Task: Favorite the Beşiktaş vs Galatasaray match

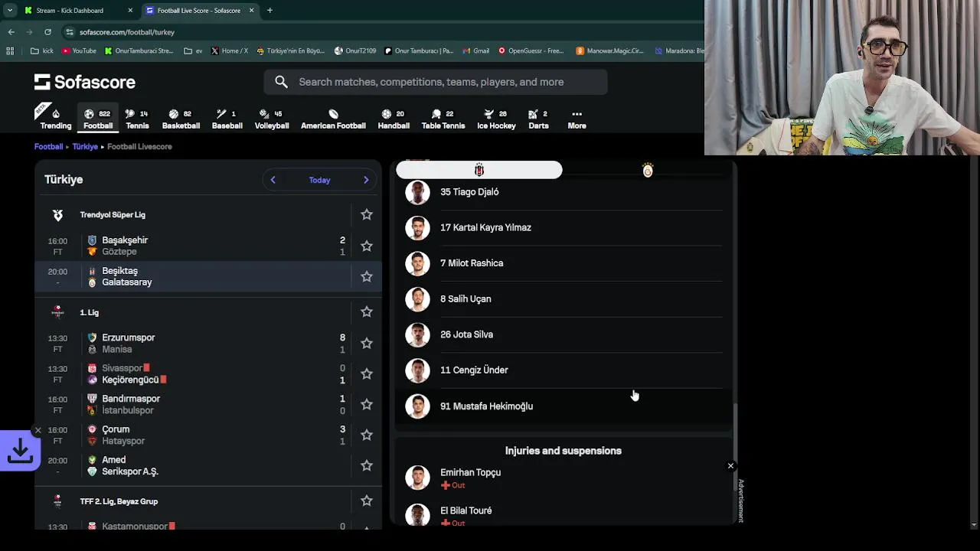Action: click(x=367, y=276)
